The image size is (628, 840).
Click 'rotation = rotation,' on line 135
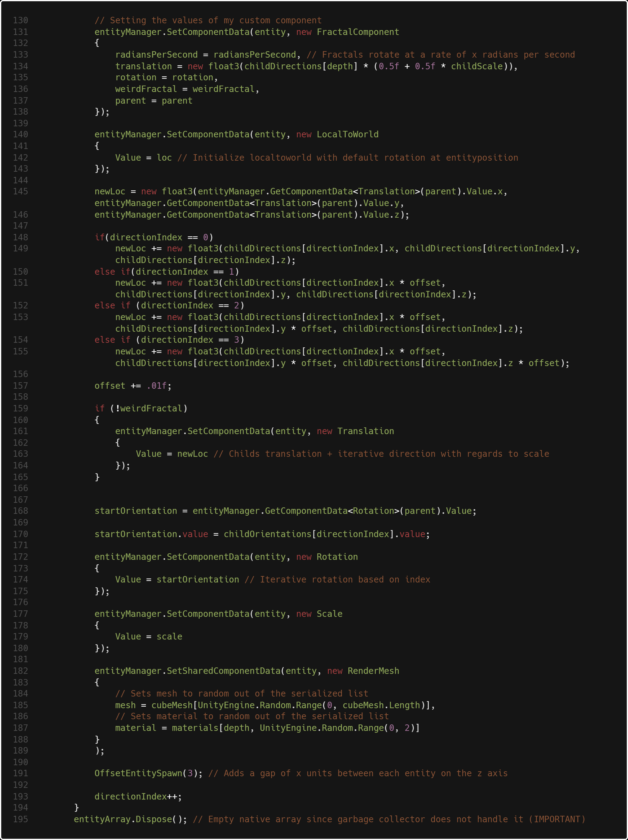coord(167,78)
